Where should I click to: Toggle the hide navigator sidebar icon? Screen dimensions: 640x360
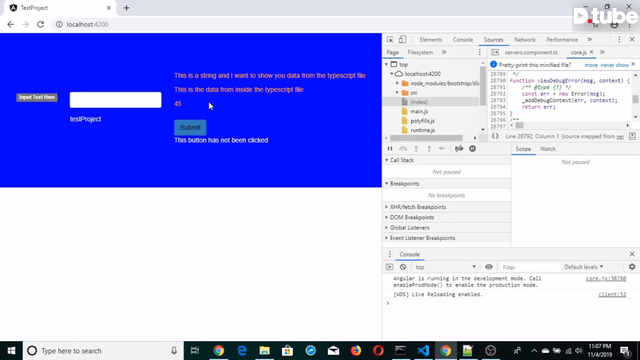coord(495,52)
